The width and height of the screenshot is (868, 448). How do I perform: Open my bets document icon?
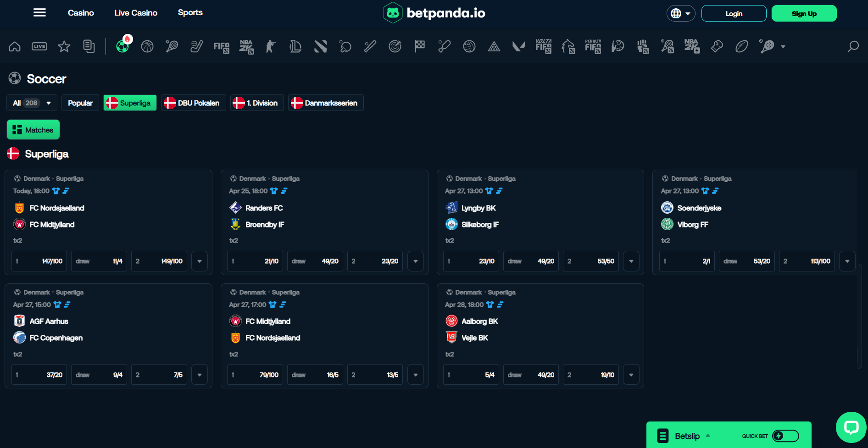(x=89, y=46)
